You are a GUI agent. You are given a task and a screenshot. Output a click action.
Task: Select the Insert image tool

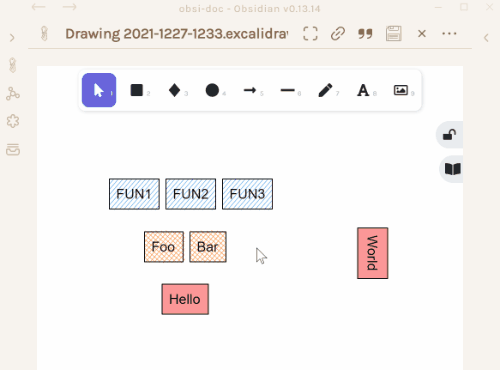click(401, 90)
